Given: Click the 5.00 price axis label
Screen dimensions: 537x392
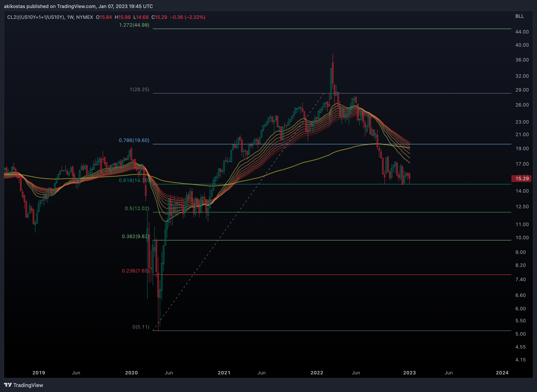Looking at the screenshot, I should pyautogui.click(x=521, y=334).
